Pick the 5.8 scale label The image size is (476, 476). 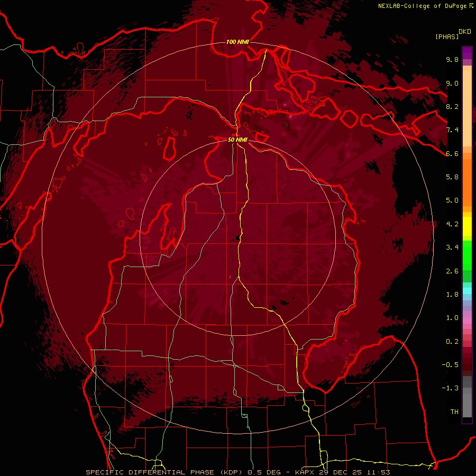[x=452, y=177]
